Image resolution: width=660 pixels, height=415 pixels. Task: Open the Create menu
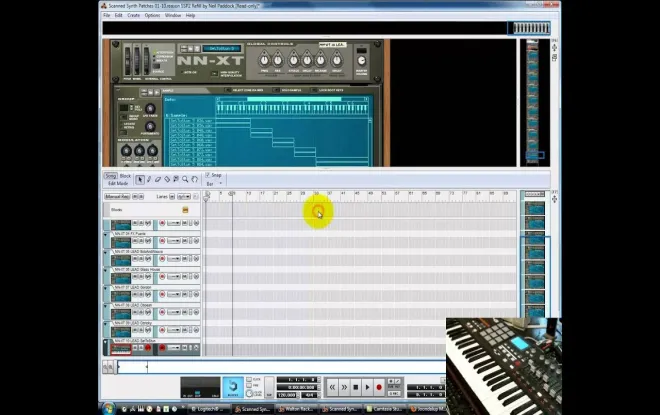[133, 16]
